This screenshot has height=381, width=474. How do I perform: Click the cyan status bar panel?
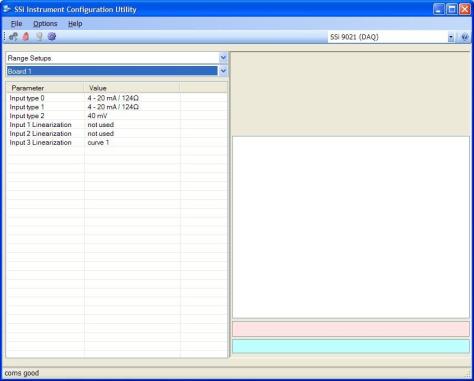click(351, 346)
